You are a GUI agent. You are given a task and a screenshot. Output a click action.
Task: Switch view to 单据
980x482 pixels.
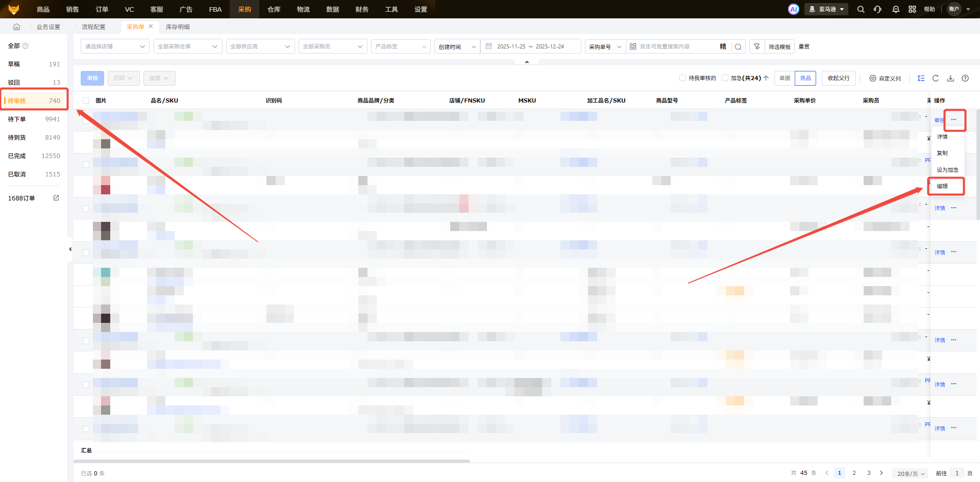pyautogui.click(x=785, y=78)
